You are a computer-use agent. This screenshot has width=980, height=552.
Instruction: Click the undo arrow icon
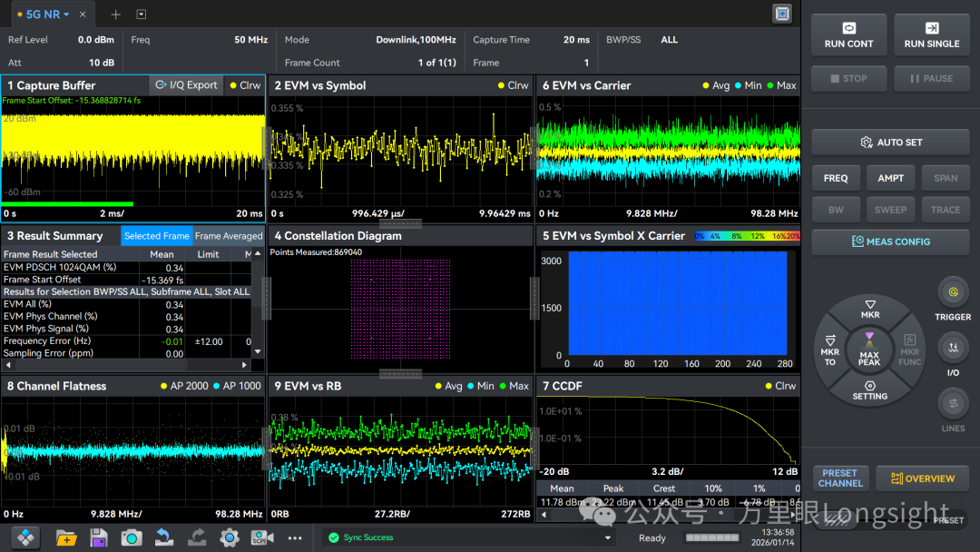point(163,537)
